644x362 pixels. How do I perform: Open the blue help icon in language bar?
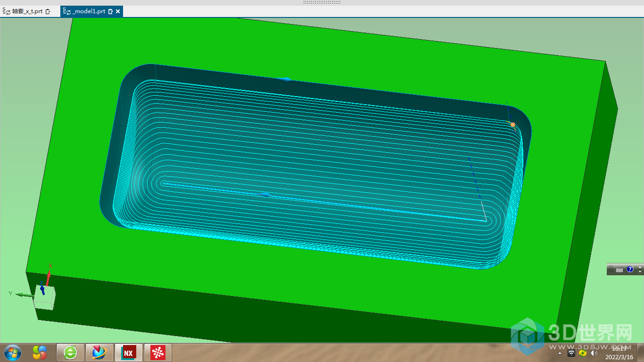tap(630, 270)
